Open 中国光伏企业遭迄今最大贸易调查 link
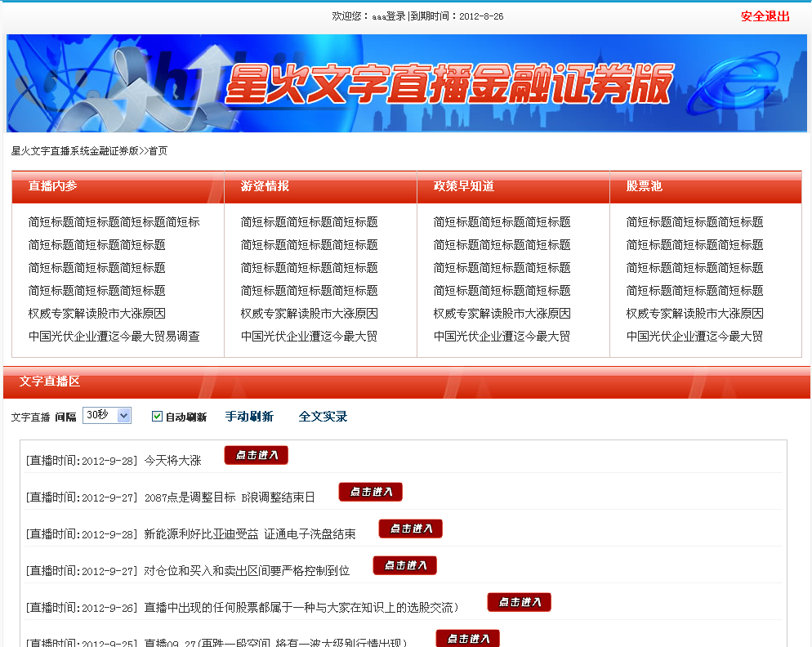812x647 pixels. click(x=114, y=337)
